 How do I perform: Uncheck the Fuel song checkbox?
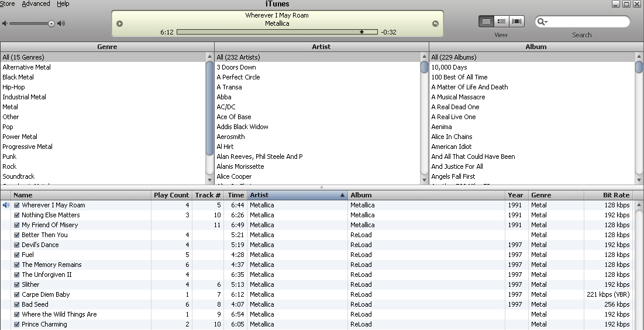click(17, 255)
